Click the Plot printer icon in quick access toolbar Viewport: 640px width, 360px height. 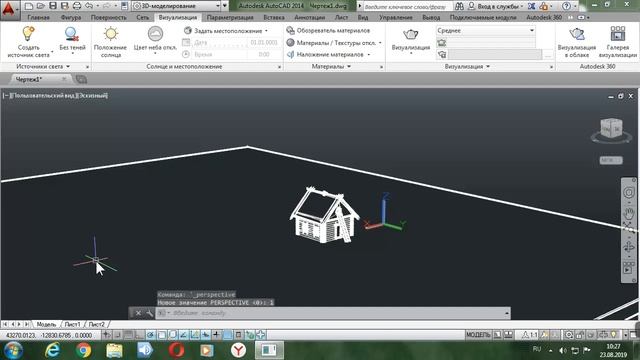click(x=77, y=6)
